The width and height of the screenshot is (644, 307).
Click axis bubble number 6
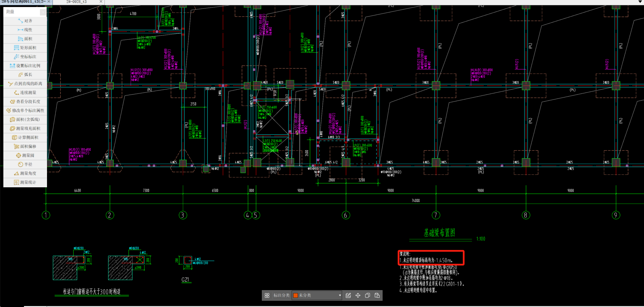point(346,215)
